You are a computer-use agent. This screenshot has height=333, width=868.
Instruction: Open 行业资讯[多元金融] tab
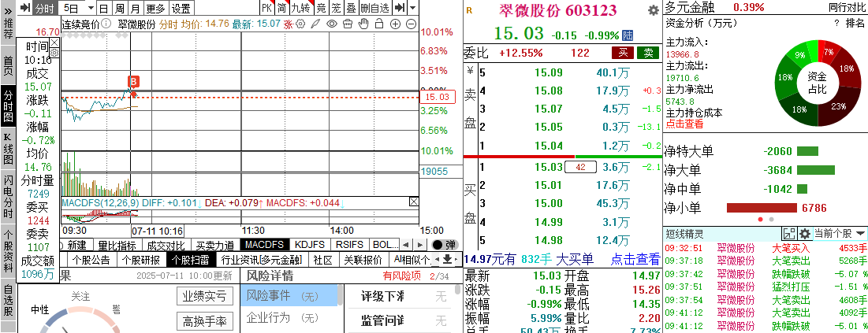pyautogui.click(x=261, y=260)
